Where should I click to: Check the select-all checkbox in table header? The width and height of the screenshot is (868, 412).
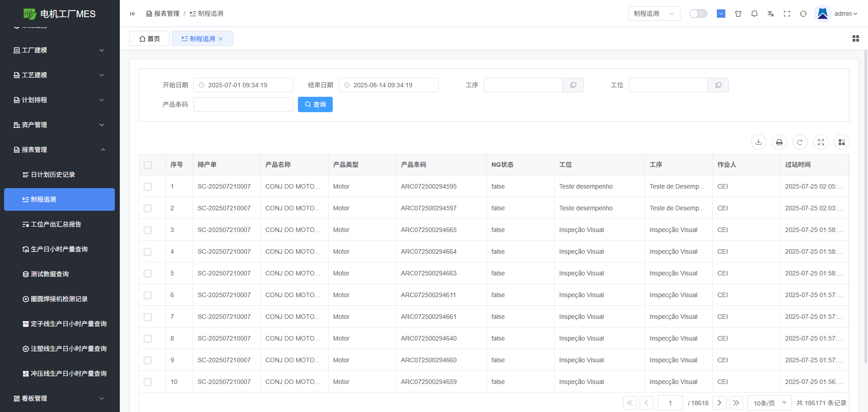pyautogui.click(x=147, y=165)
